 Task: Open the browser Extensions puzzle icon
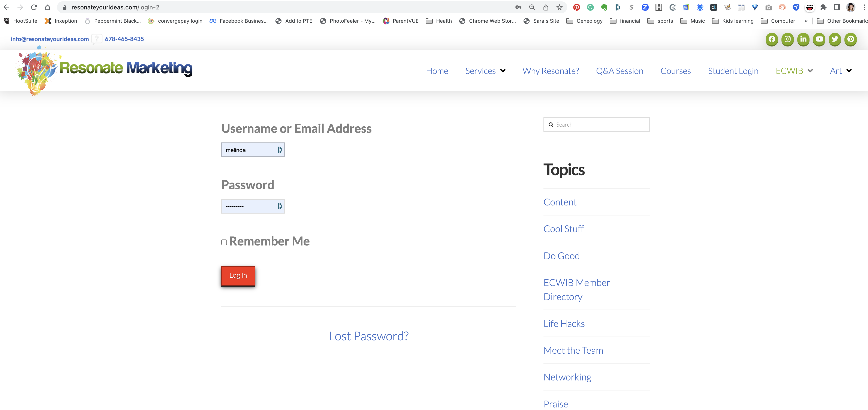823,7
